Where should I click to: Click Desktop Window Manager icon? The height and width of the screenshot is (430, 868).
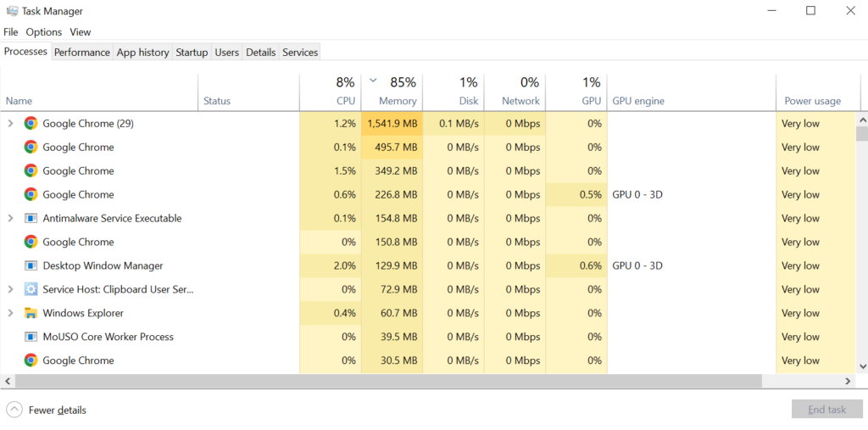(31, 266)
